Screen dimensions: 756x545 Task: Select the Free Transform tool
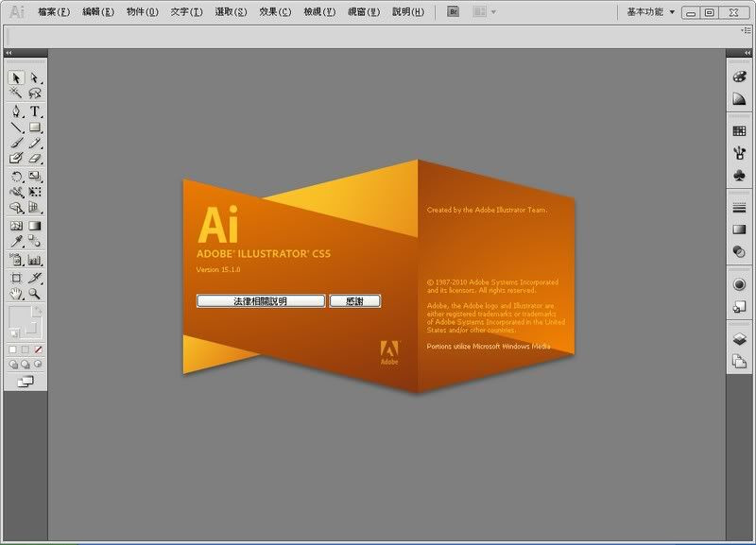(x=35, y=192)
